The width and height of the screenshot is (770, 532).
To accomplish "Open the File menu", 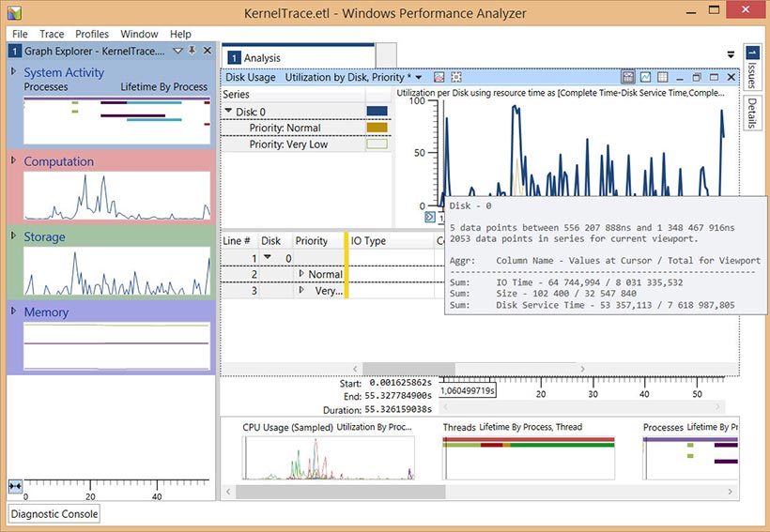I will coord(20,34).
